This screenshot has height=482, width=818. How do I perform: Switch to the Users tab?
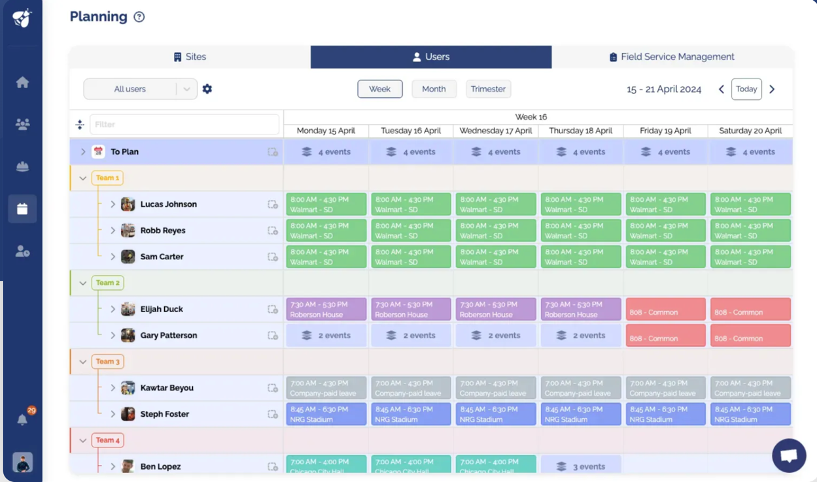(431, 57)
